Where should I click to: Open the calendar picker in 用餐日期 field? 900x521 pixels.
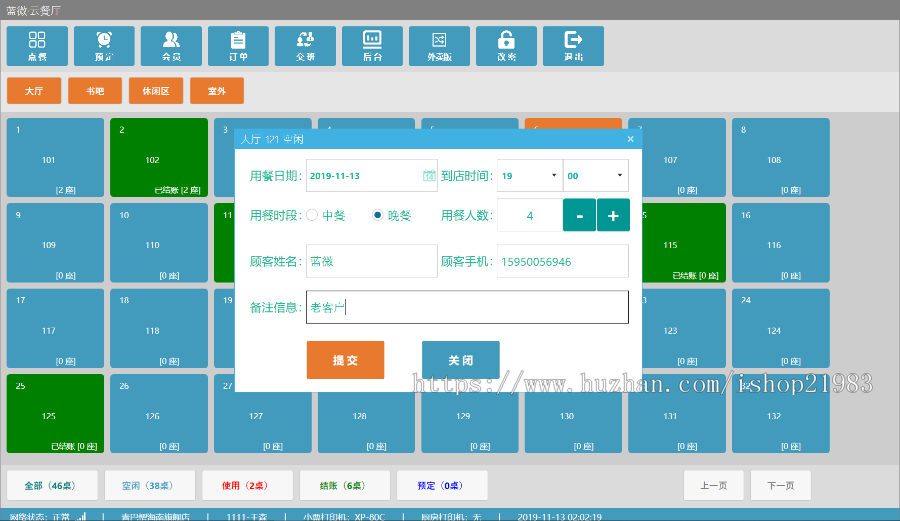click(x=429, y=176)
